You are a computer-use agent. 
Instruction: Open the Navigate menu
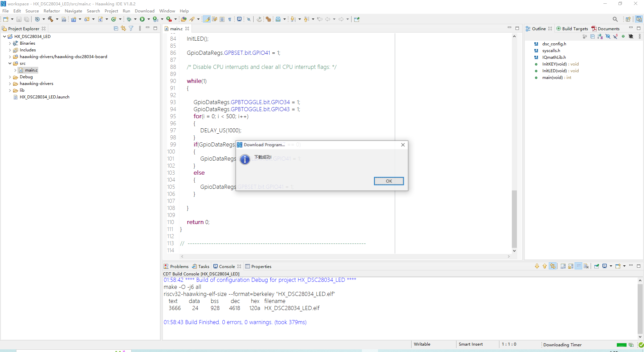pyautogui.click(x=73, y=11)
